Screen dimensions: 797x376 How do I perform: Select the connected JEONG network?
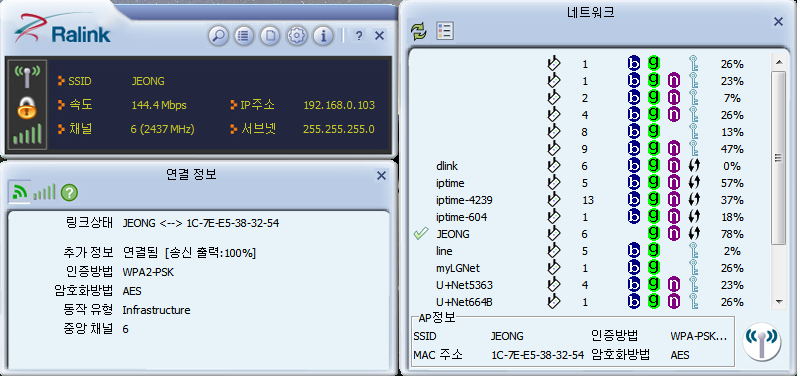tap(590, 234)
